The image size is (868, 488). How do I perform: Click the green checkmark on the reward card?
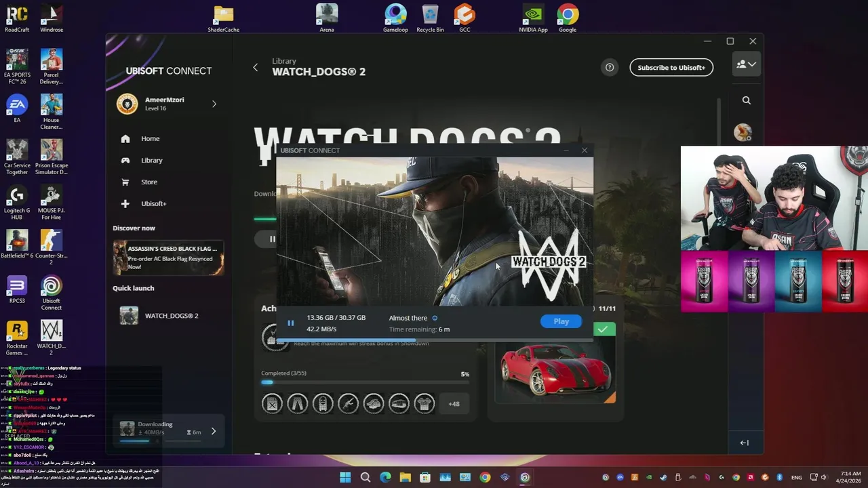click(603, 329)
